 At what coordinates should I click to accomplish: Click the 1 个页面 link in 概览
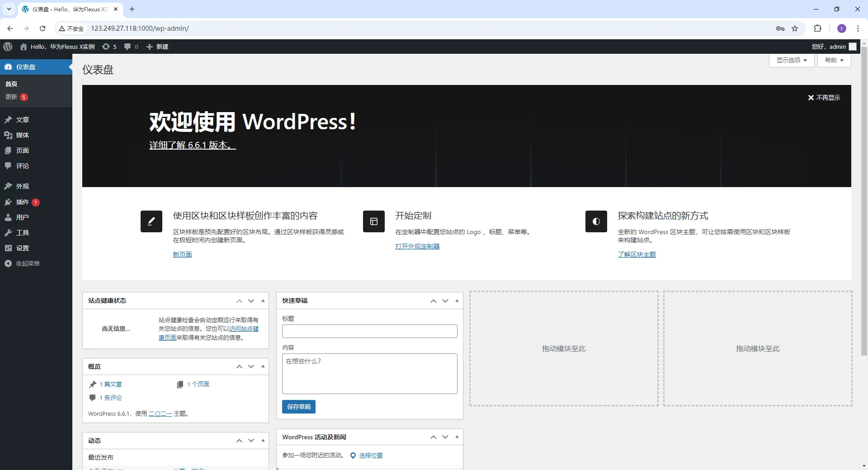pos(198,384)
